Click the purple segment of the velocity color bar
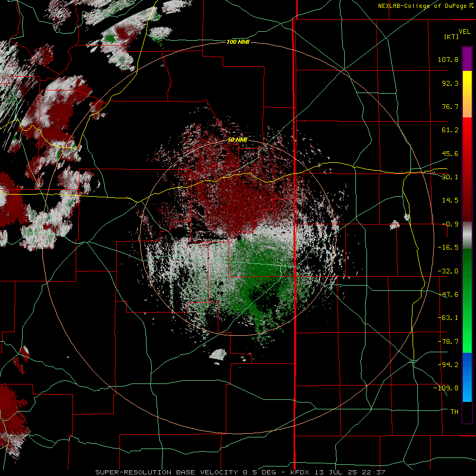Image resolution: width=476 pixels, height=476 pixels. (x=467, y=59)
